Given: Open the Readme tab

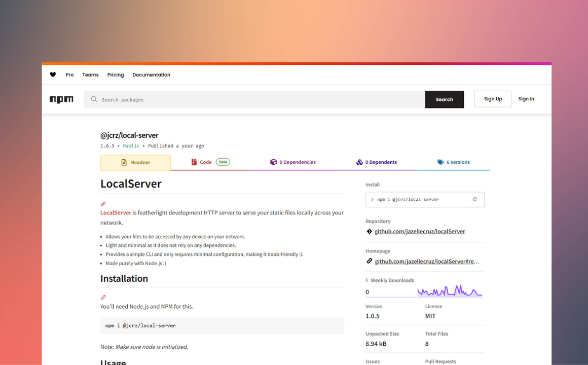Looking at the screenshot, I should (x=135, y=163).
